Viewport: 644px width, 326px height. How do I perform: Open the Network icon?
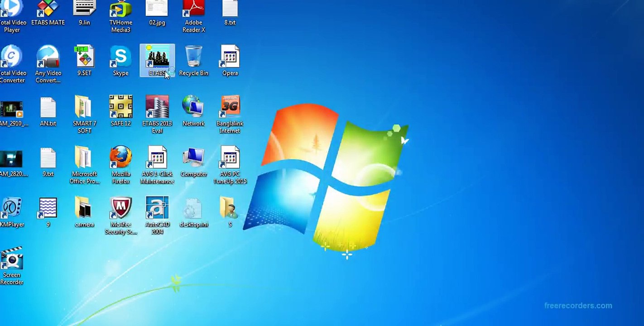[194, 111]
